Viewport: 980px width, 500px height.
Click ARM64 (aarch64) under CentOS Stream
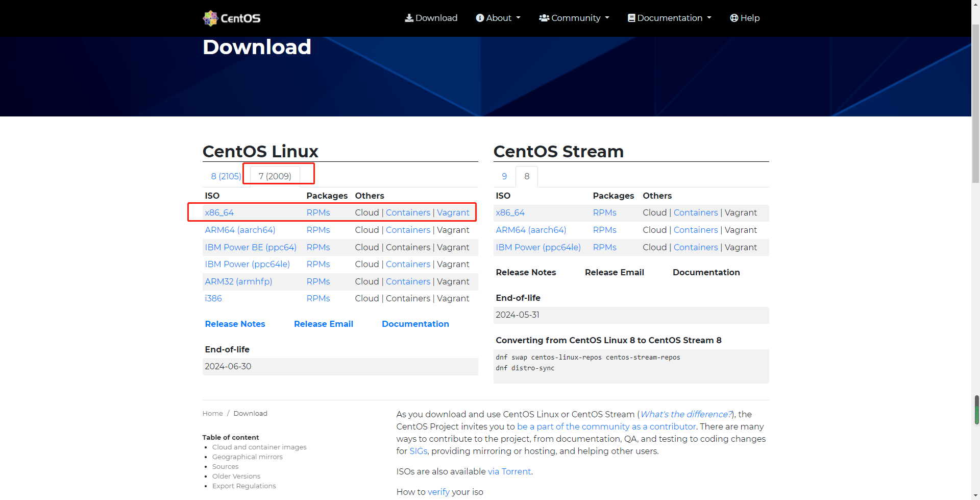tap(531, 230)
